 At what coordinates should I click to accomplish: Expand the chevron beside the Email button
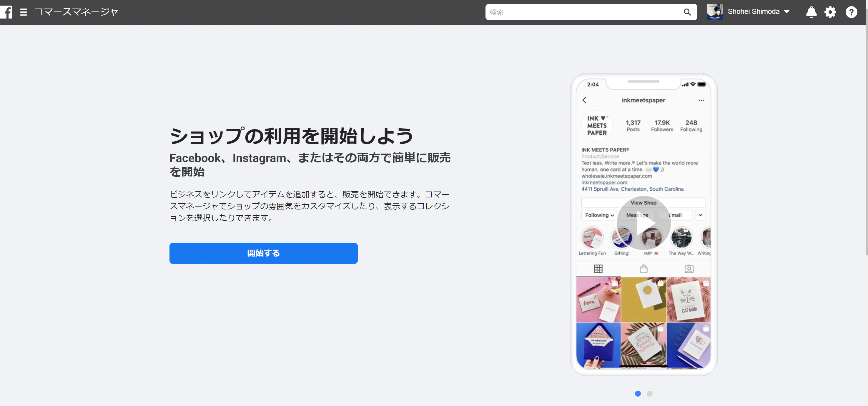click(700, 215)
